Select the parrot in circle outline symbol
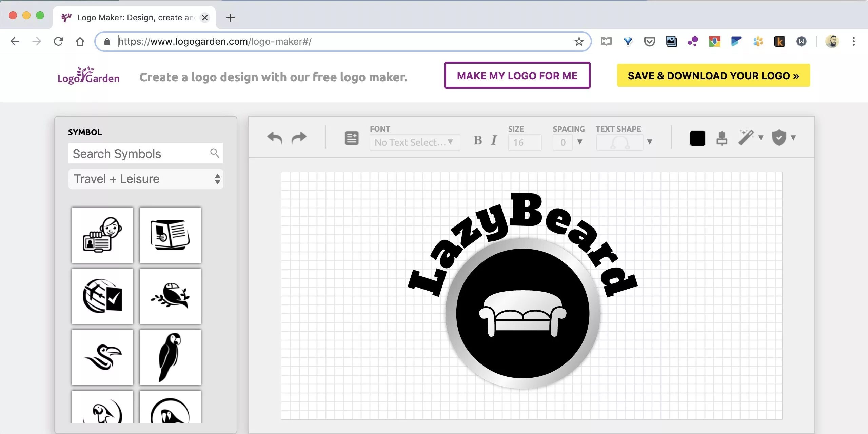 (x=102, y=407)
